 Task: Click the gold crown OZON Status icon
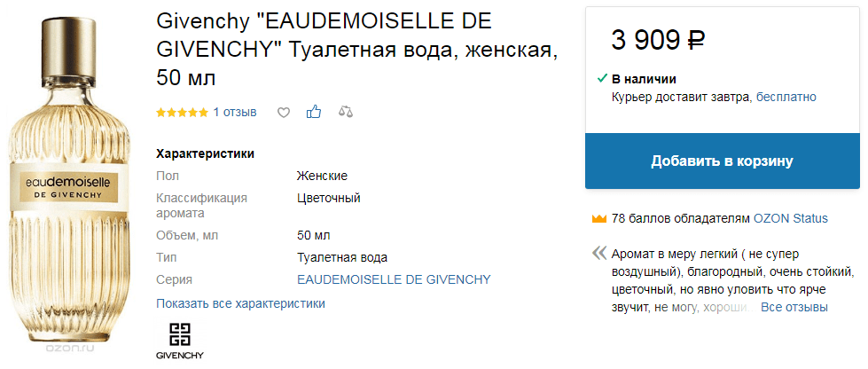coord(599,218)
